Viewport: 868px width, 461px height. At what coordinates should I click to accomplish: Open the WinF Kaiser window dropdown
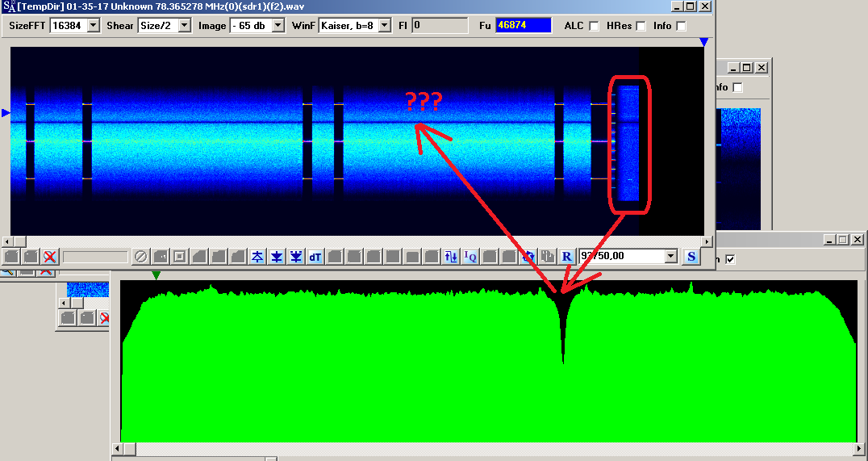pos(384,26)
